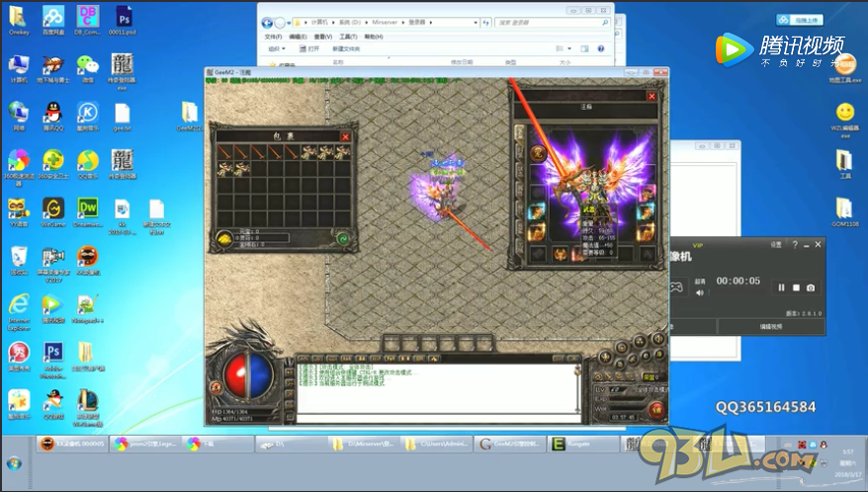Stop the KK recorder recording
868x492 pixels.
(796, 287)
